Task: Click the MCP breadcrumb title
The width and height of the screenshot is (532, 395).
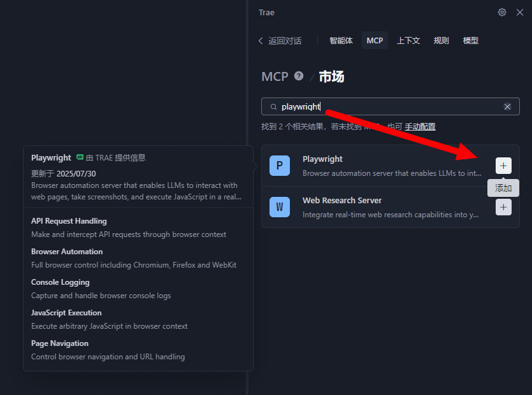Action: [x=275, y=76]
